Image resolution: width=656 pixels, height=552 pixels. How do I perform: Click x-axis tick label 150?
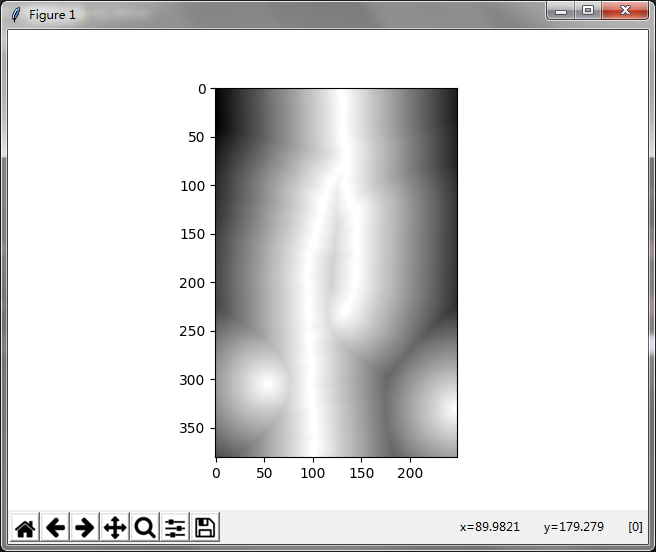pos(361,473)
